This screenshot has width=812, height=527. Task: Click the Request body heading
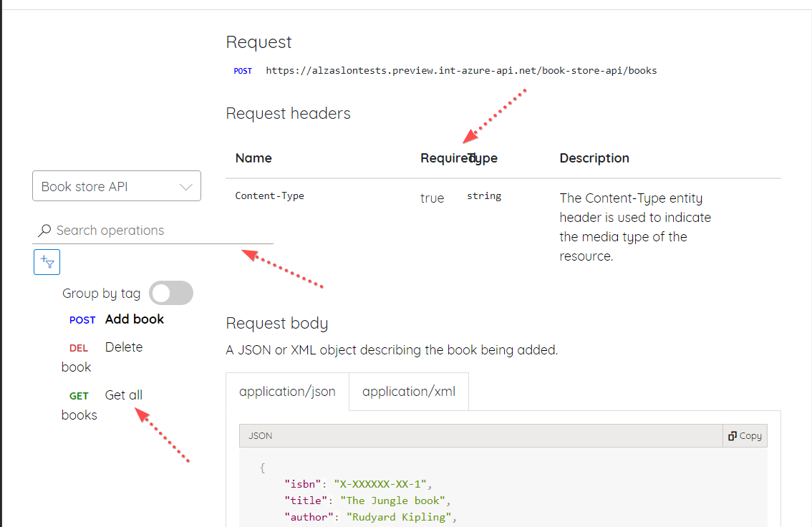[277, 323]
